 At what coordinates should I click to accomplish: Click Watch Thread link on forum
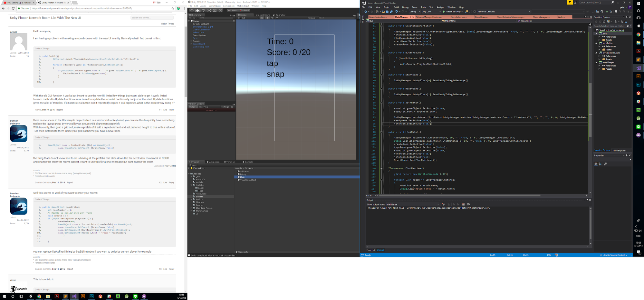point(168,24)
